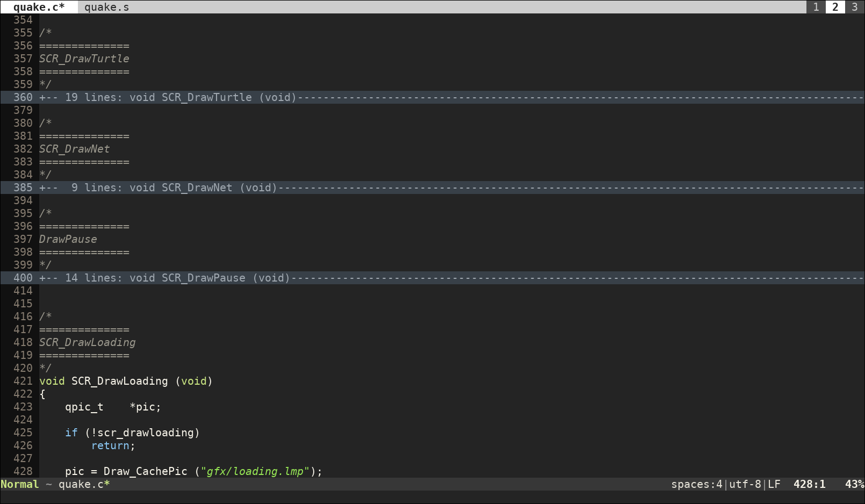The image size is (865, 504).
Task: Click the utf-8 encoding indicator
Action: click(x=745, y=484)
